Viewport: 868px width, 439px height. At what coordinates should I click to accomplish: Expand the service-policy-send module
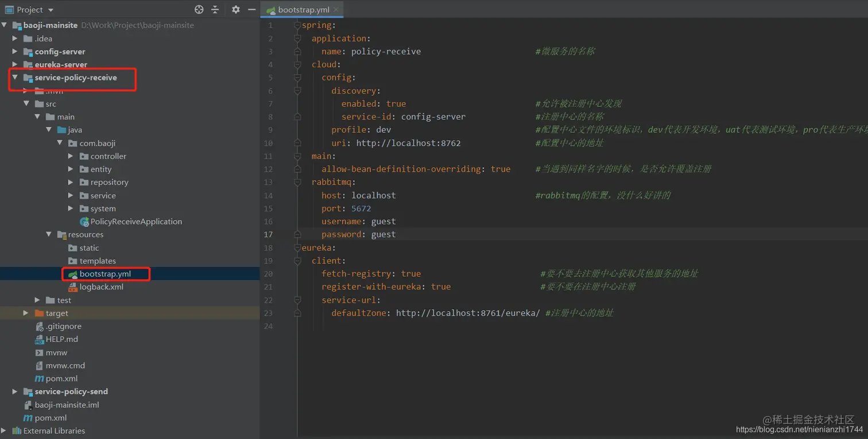pyautogui.click(x=15, y=392)
